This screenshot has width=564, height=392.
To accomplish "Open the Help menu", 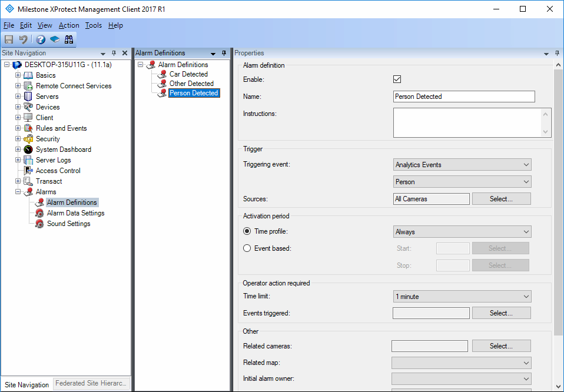I will click(115, 25).
